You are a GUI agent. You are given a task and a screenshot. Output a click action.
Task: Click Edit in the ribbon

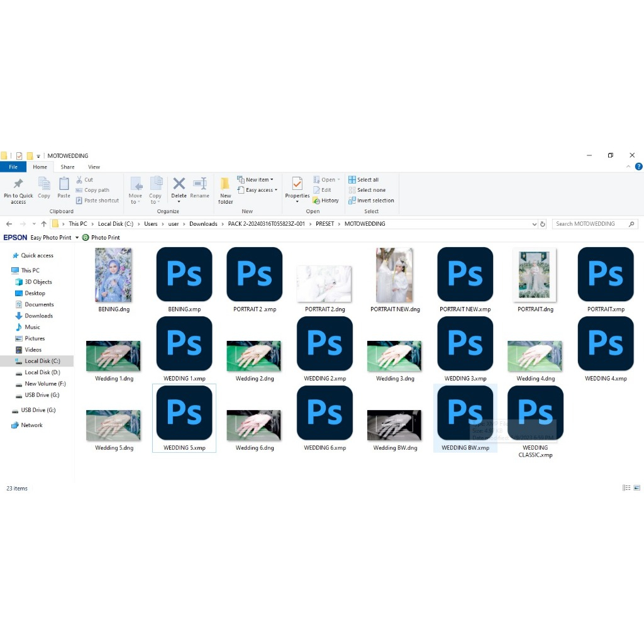pyautogui.click(x=322, y=190)
